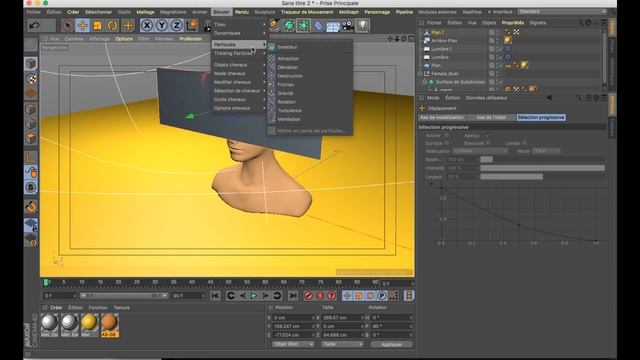
Task: Click the cube model mode icon in left sidebar
Action: [x=31, y=64]
